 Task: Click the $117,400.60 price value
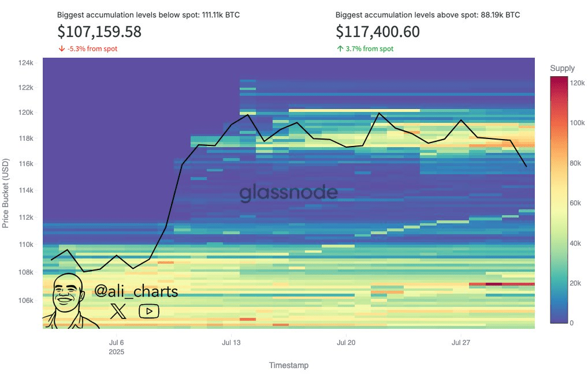(378, 32)
